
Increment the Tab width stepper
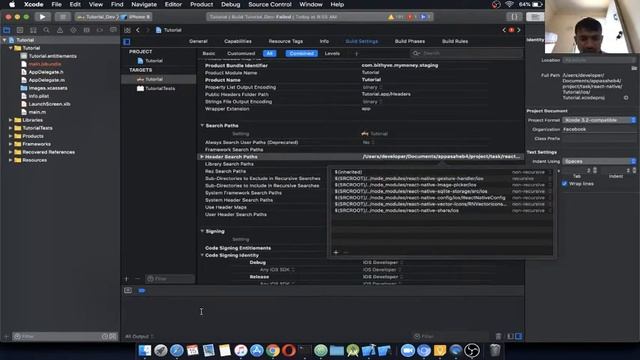point(595,169)
